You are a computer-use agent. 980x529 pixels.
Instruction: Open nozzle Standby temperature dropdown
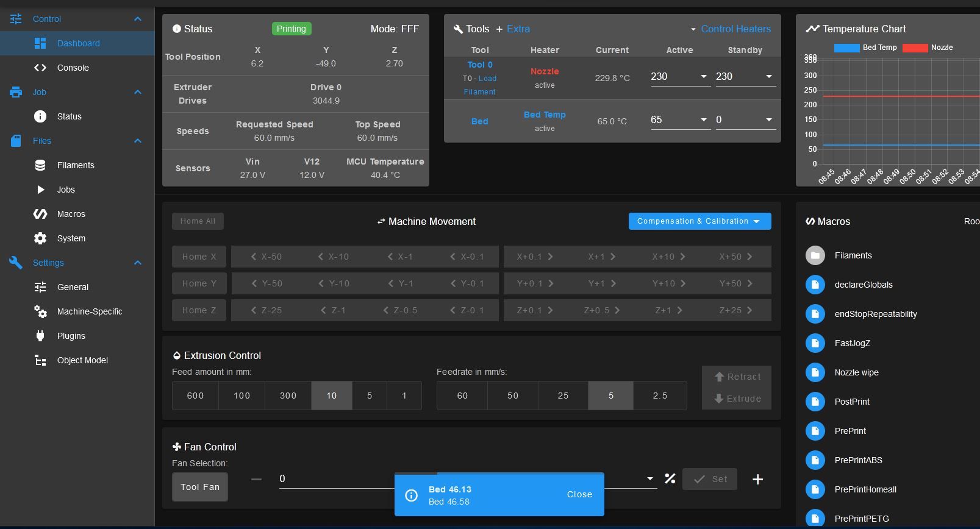(x=768, y=77)
